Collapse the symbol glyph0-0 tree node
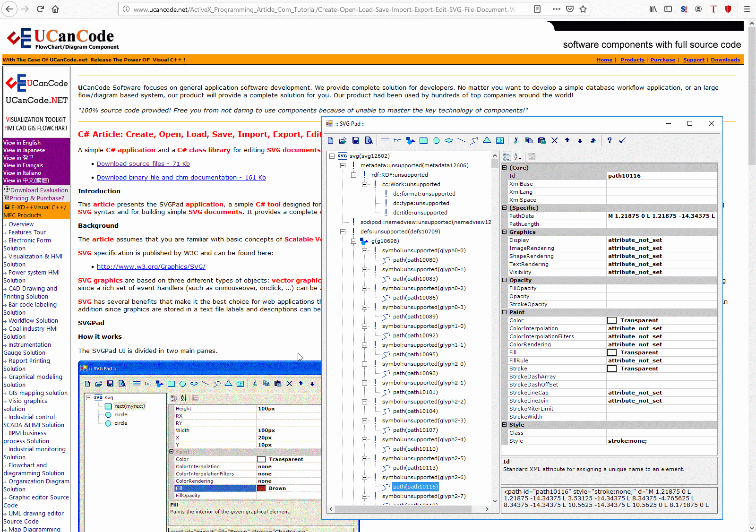The image size is (756, 532). (365, 250)
